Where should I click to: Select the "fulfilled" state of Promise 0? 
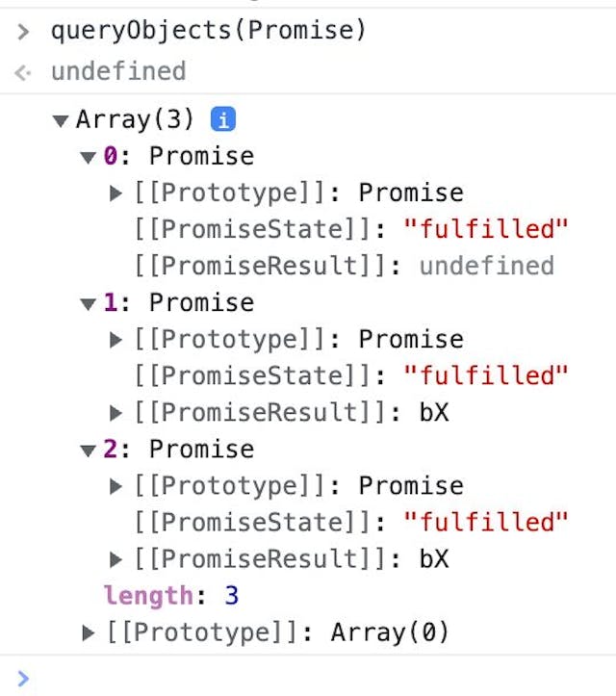pos(485,229)
